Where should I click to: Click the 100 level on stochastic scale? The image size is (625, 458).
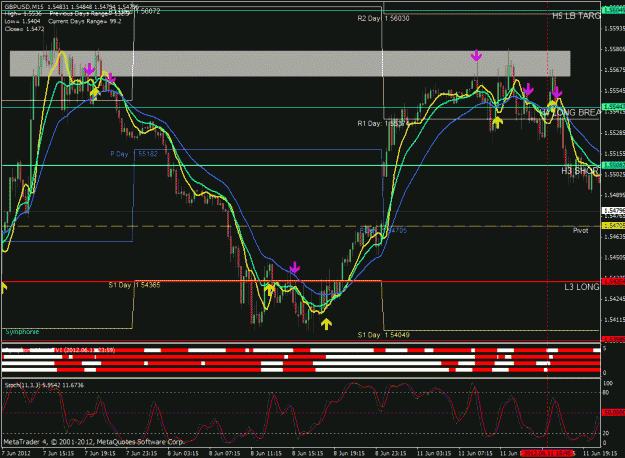pos(607,383)
